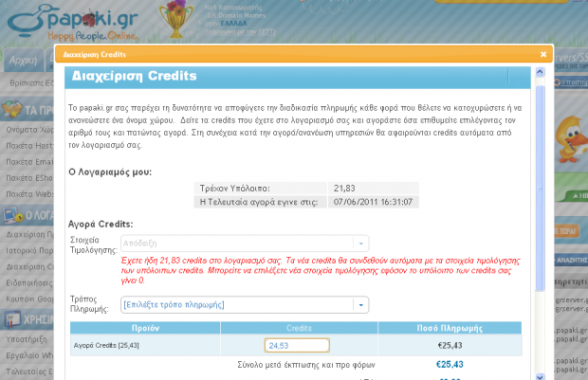Open Κουπόνι Google sidebar link

pyautogui.click(x=29, y=299)
